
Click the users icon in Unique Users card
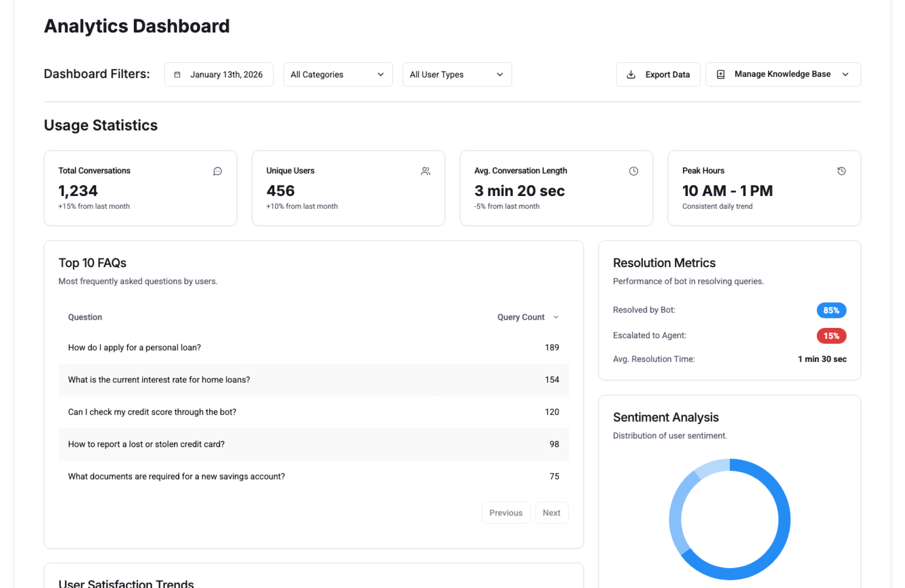pos(426,171)
